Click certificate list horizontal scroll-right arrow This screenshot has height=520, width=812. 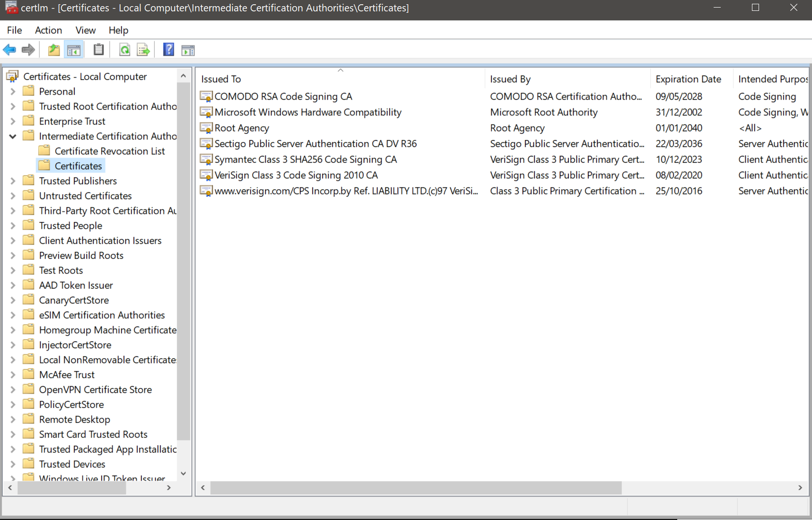click(800, 487)
